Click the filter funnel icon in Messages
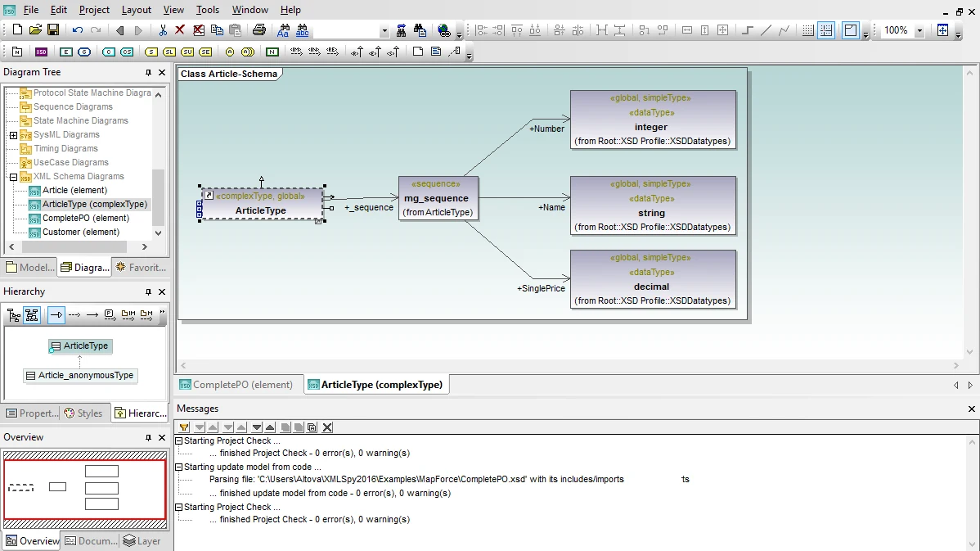 click(184, 427)
